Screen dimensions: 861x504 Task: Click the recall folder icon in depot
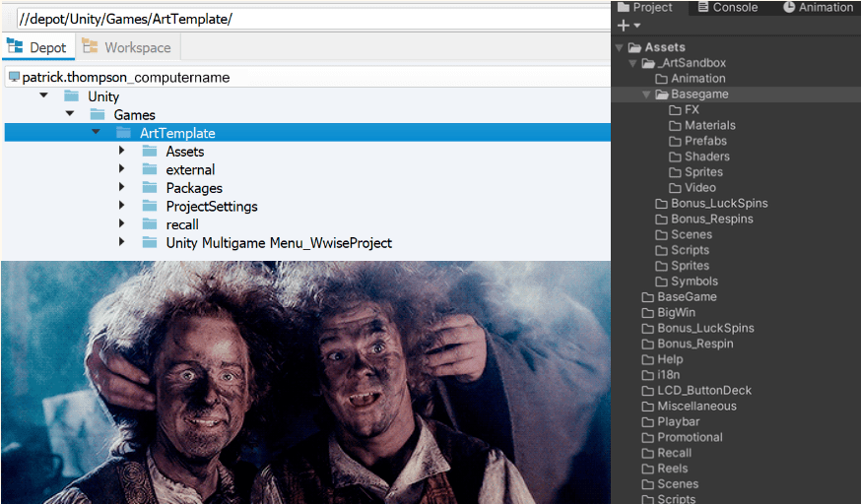[150, 224]
